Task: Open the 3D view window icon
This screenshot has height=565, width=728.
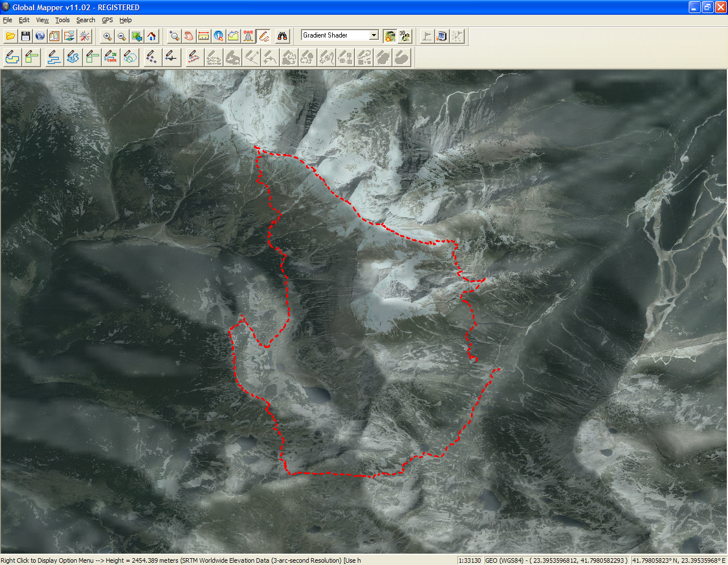Action: (404, 36)
